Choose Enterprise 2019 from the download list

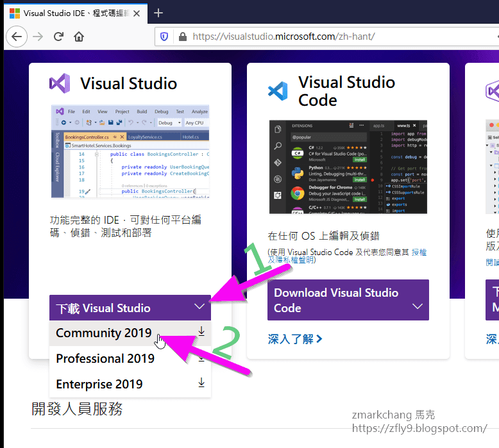click(x=130, y=384)
